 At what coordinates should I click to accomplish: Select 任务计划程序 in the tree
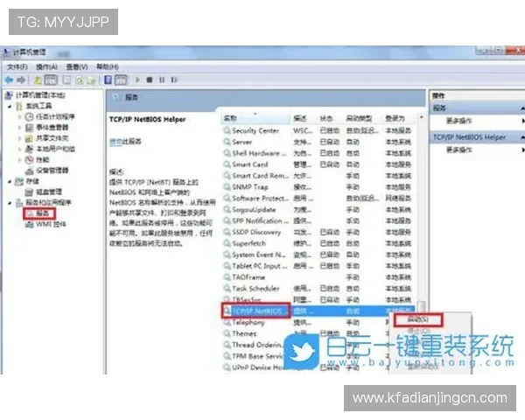(x=55, y=116)
